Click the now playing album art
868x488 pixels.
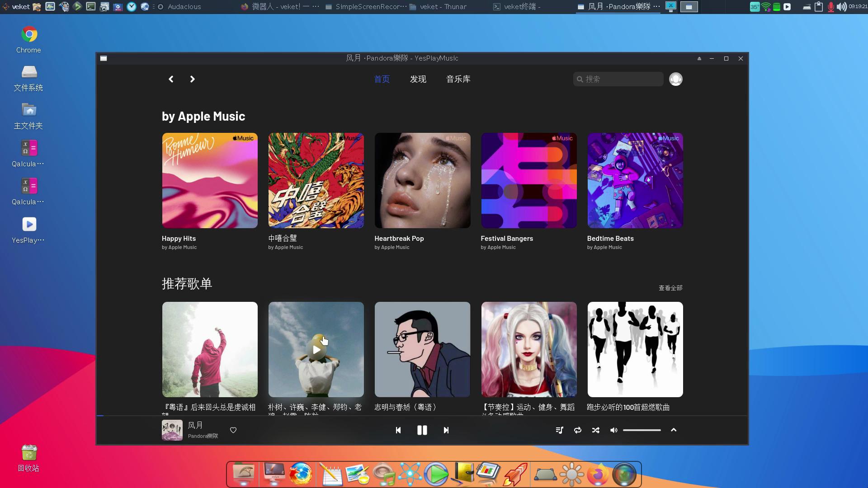tap(172, 430)
